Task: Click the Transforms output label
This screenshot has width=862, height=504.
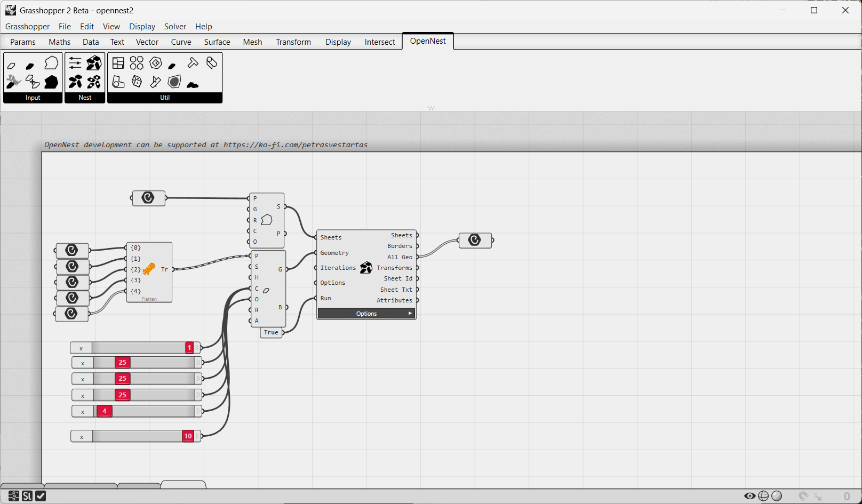Action: click(x=394, y=268)
